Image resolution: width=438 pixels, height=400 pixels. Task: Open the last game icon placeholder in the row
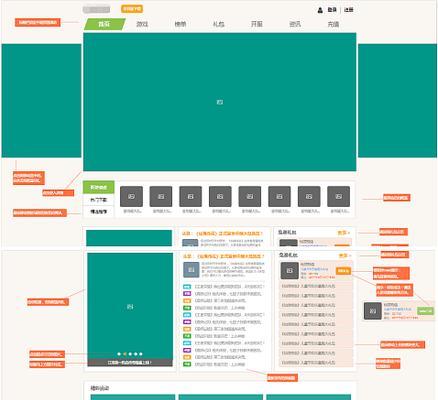[339, 196]
